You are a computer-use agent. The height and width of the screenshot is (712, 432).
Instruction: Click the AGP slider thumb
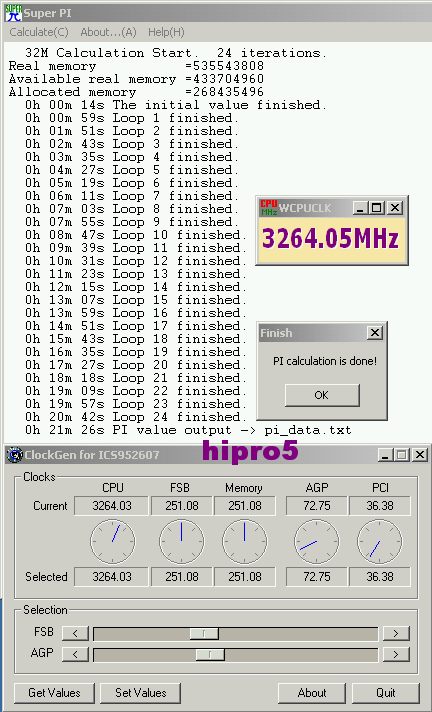pos(210,655)
